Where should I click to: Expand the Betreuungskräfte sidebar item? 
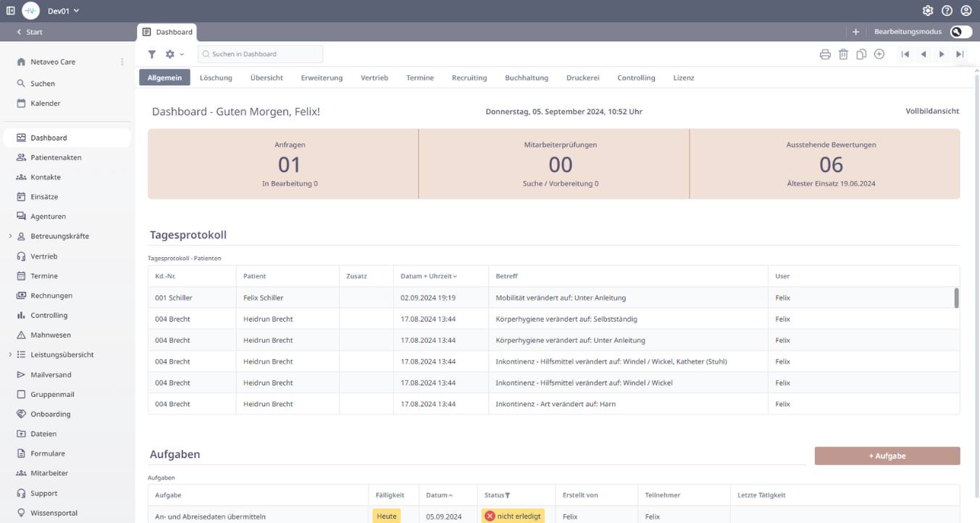tap(10, 236)
